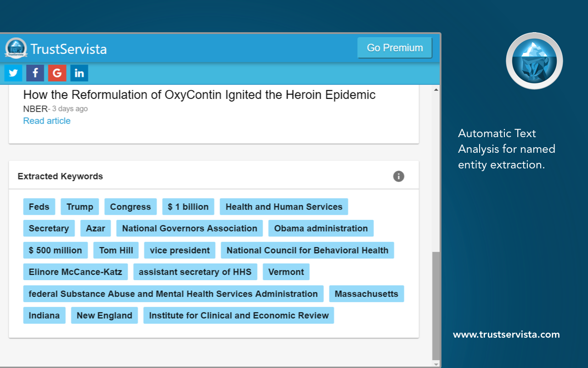Select the Health and Human Services tag

284,207
